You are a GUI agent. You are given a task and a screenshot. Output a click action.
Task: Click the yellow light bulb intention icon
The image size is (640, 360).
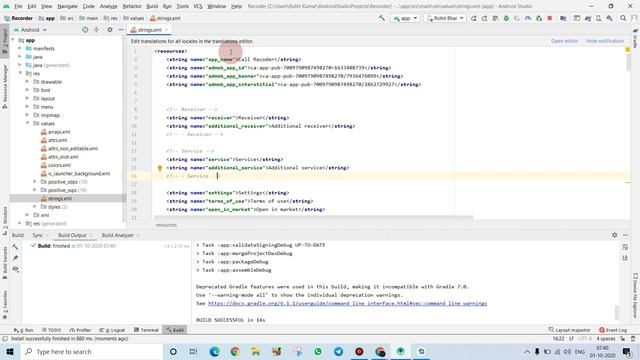[160, 168]
